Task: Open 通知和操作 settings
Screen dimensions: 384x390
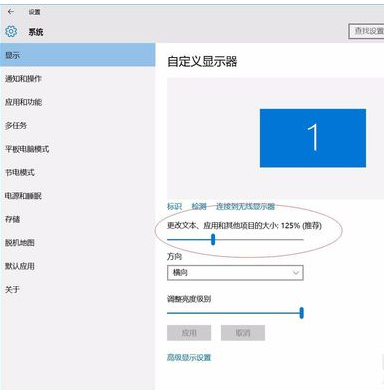Action: point(78,79)
